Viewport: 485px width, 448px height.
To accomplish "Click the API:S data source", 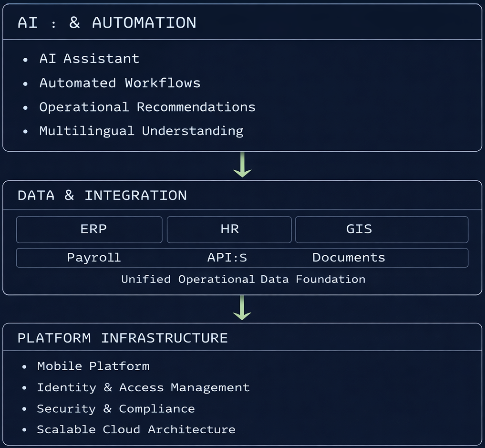I will point(227,258).
